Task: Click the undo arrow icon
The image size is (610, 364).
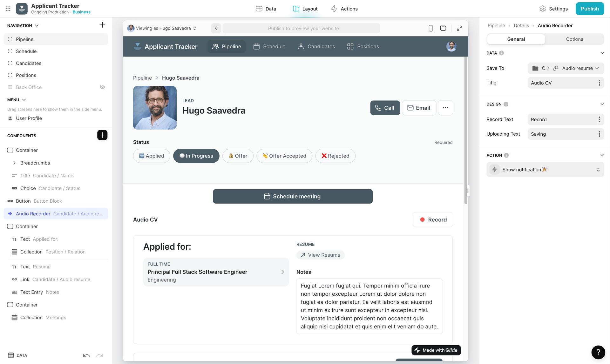Action: [86, 355]
